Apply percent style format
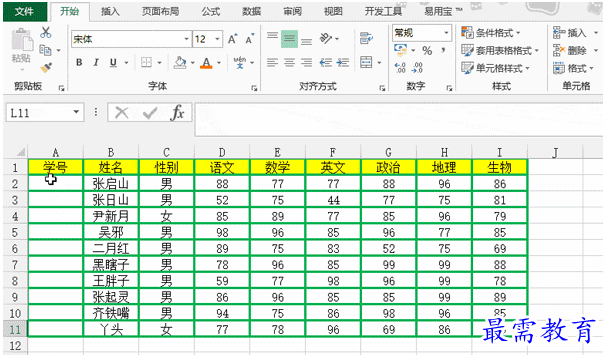This screenshot has height=362, width=604. pyautogui.click(x=427, y=50)
